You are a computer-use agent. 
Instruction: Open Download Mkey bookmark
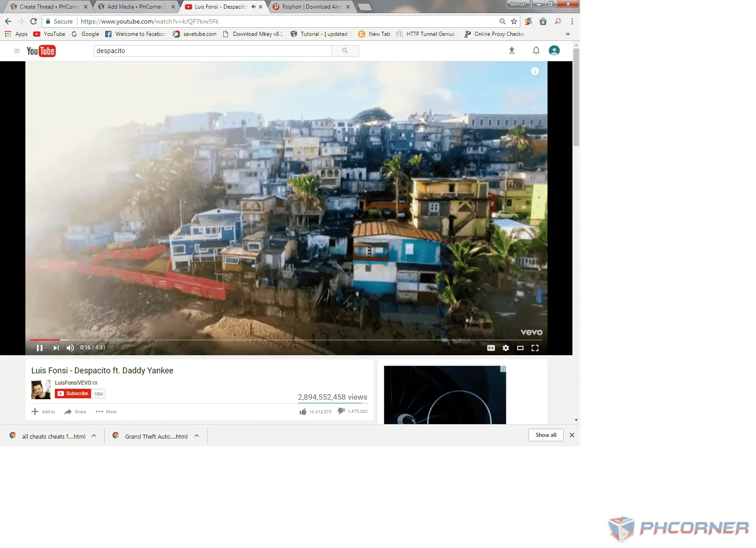click(253, 34)
